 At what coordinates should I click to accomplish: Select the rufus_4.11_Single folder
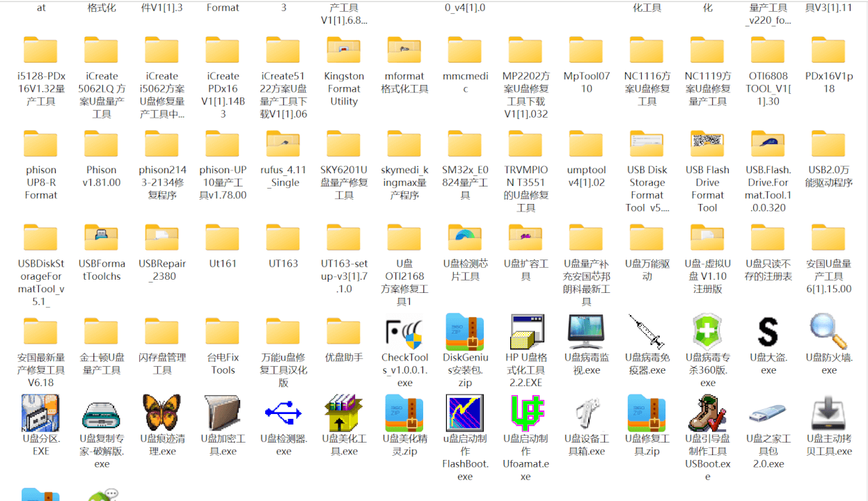[x=283, y=144]
